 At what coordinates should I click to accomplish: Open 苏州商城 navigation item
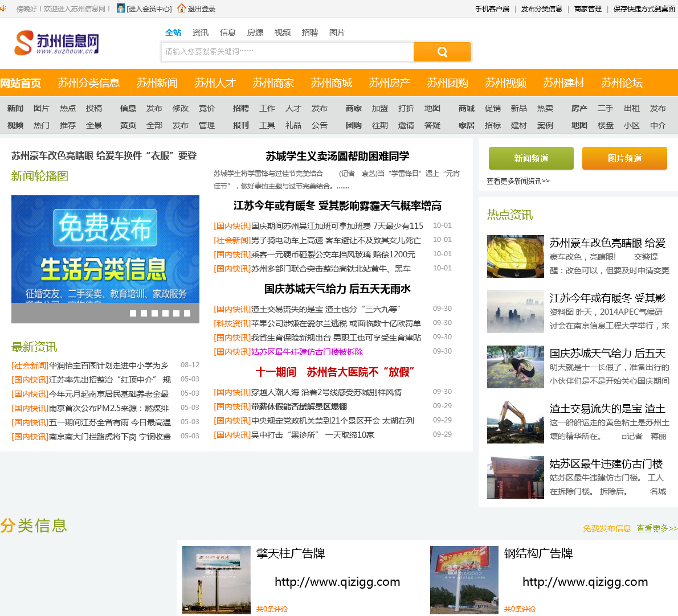pyautogui.click(x=331, y=83)
